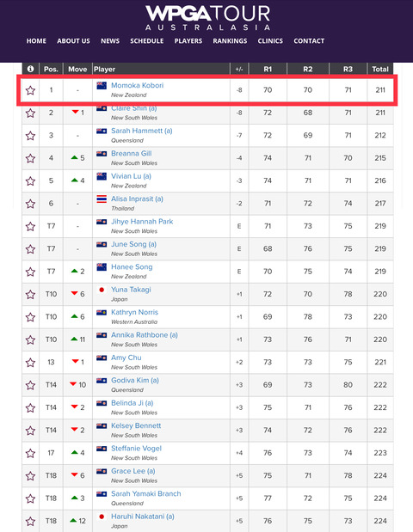Viewport: 413px width, 532px height.
Task: Favorite Momoka Kobori with the star icon
Action: pyautogui.click(x=31, y=90)
